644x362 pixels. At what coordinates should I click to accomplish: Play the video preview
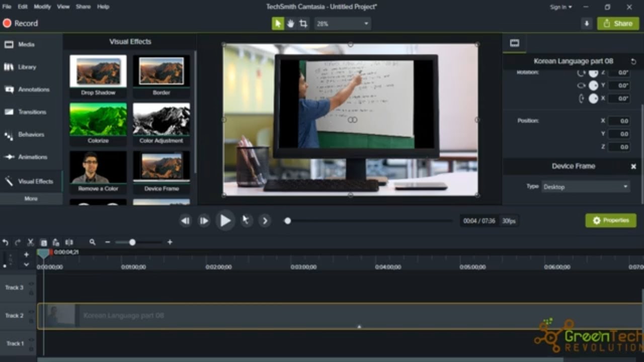(x=225, y=220)
